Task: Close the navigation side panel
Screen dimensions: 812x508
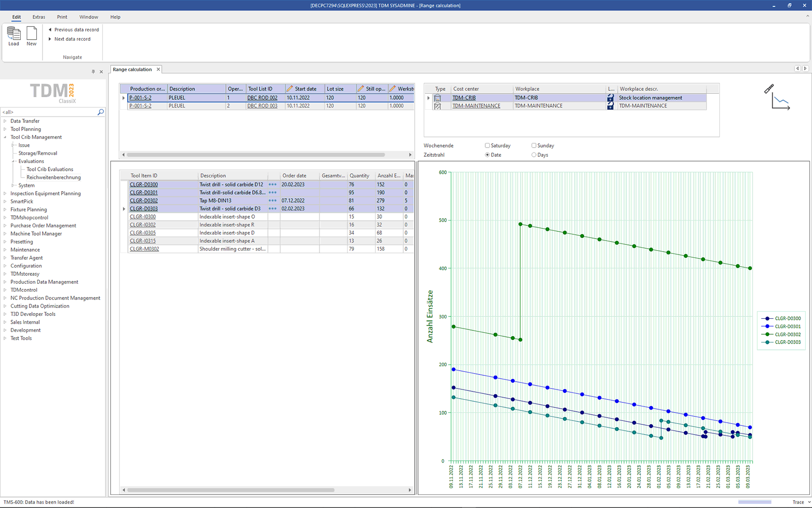Action: click(101, 72)
